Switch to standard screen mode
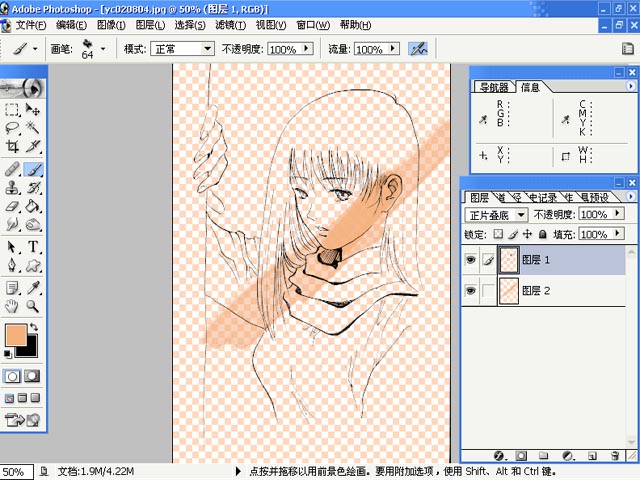The height and width of the screenshot is (480, 640). coord(9,398)
